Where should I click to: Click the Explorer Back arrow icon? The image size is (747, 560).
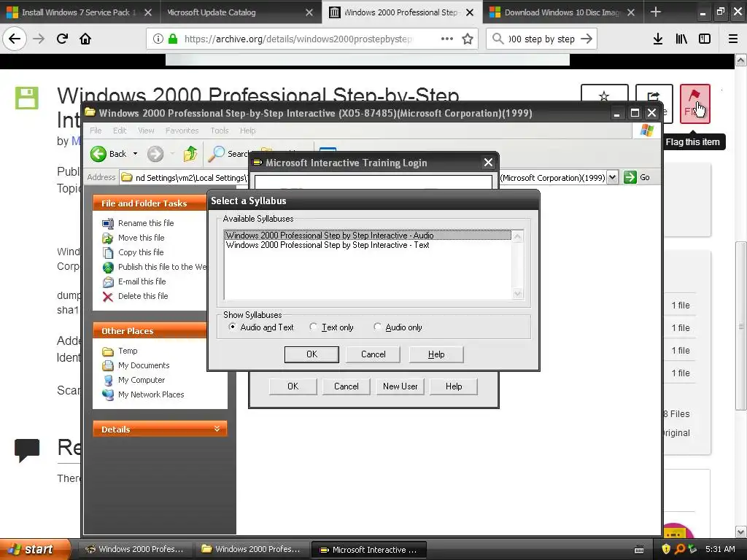[x=98, y=154]
